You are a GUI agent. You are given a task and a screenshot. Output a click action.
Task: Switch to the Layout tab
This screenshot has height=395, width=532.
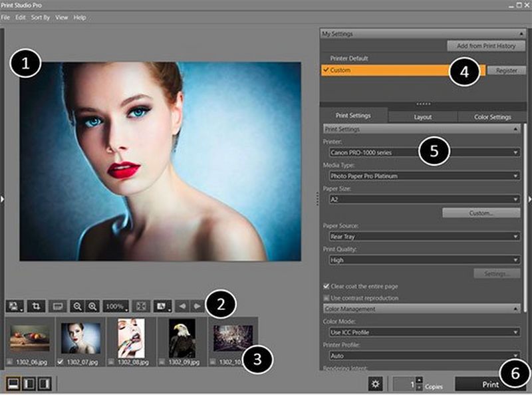(x=424, y=115)
